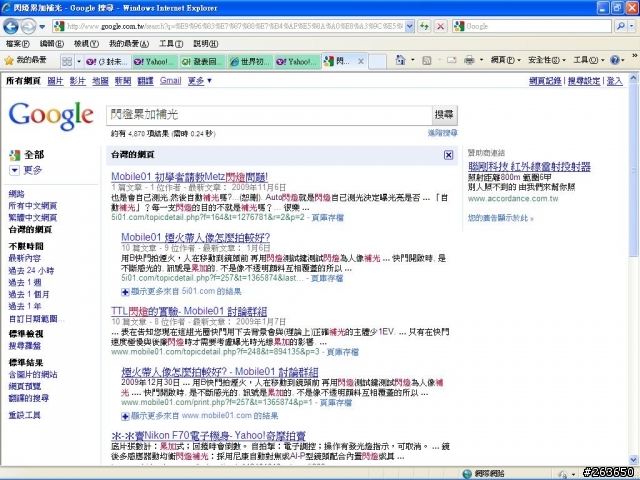The image size is (640, 480).
Task: Click the Home page icon in command bar
Action: [400, 60]
